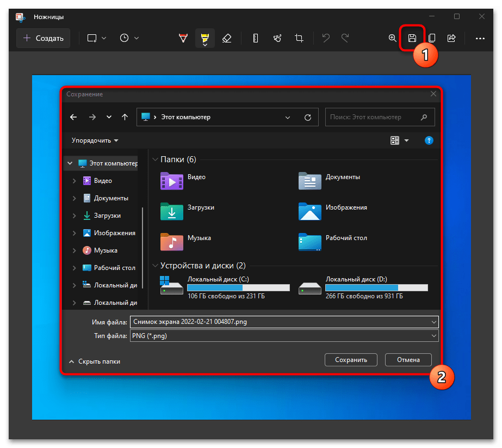
Task: Open recent locations chevron
Action: [x=109, y=117]
